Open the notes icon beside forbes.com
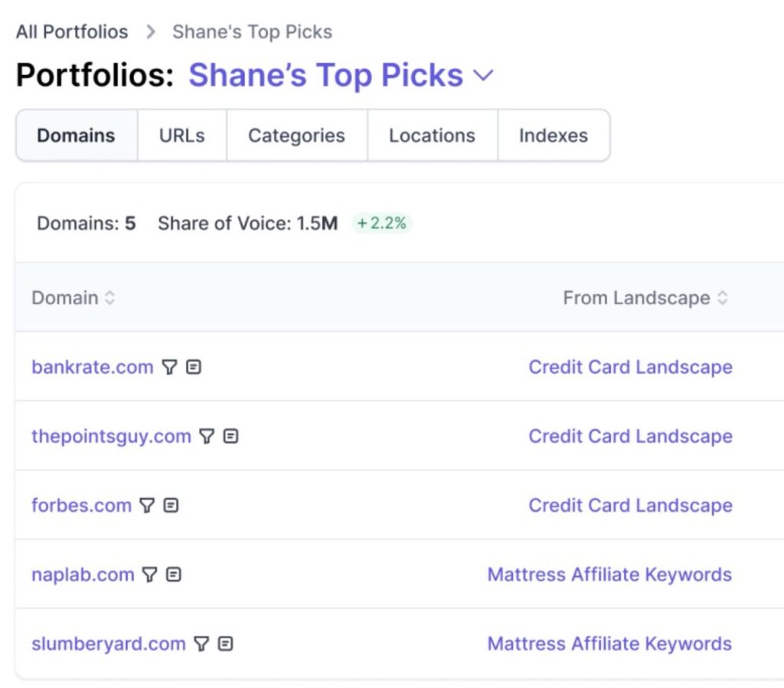 [x=171, y=506]
